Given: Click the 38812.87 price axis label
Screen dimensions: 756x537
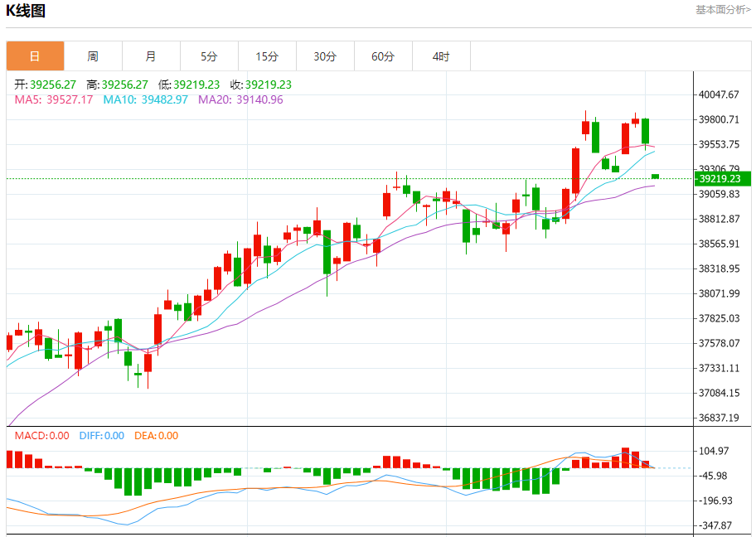Looking at the screenshot, I should [x=719, y=219].
